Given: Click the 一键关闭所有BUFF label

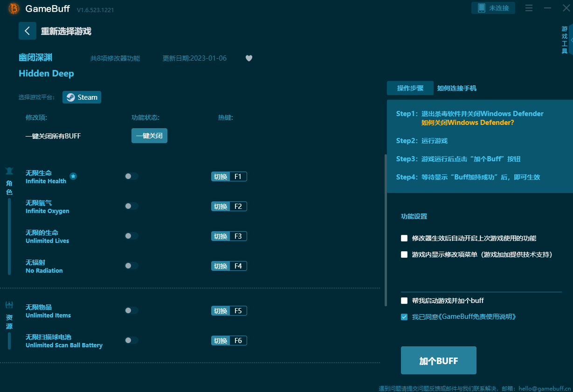Looking at the screenshot, I should (53, 136).
